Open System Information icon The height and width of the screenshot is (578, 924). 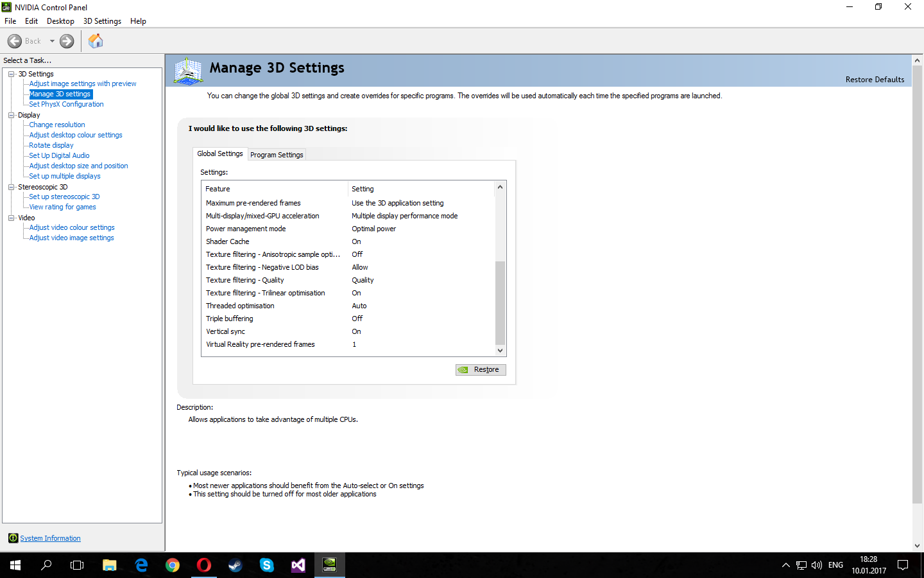point(13,538)
